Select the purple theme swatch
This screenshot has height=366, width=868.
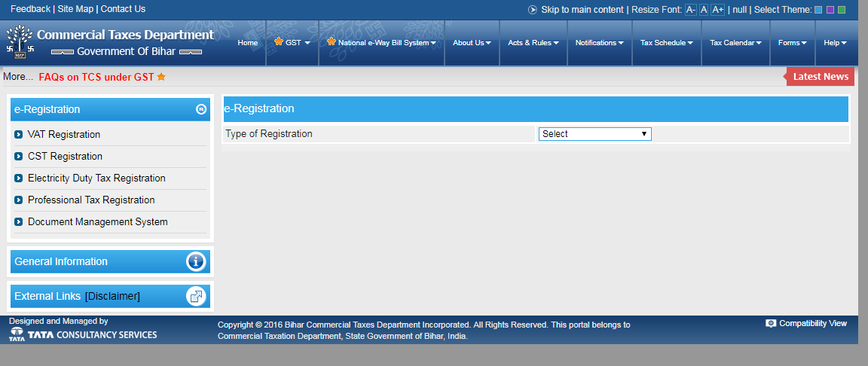(830, 9)
